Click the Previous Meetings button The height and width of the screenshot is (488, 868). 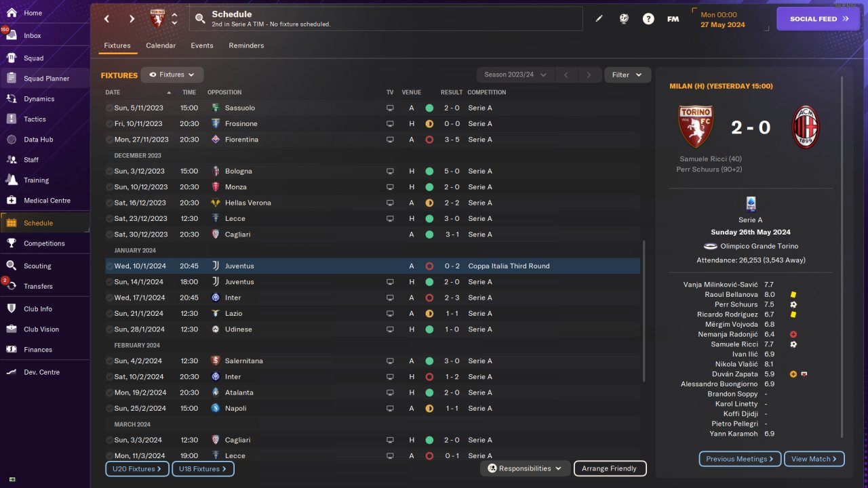[x=740, y=459]
